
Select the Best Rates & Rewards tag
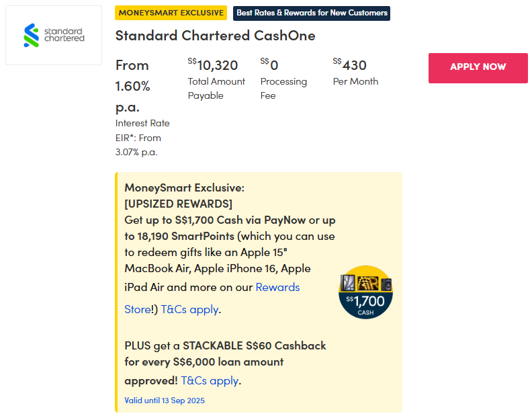coord(311,13)
